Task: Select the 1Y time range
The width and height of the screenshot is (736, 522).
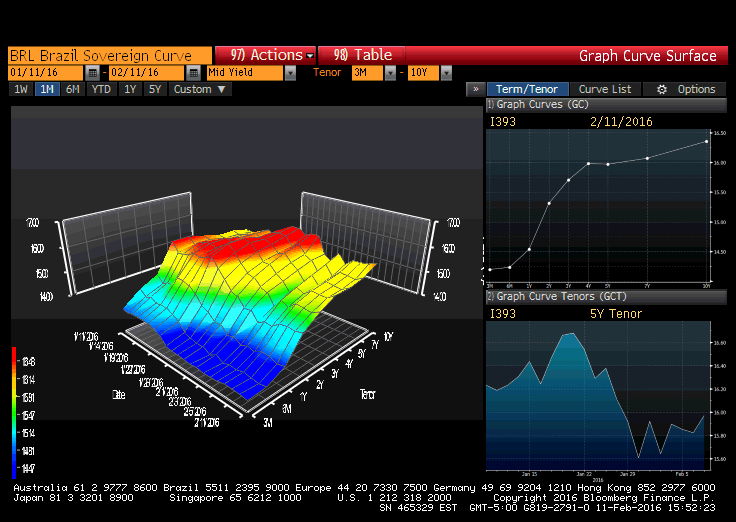Action: tap(130, 89)
